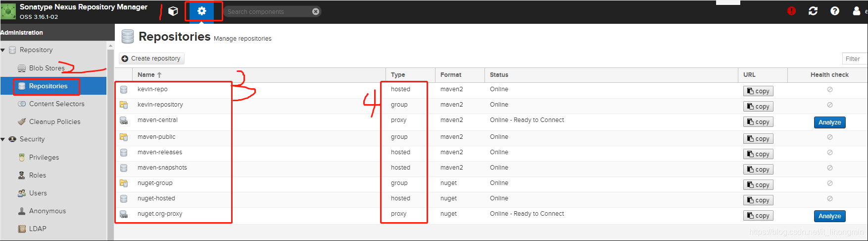Image resolution: width=868 pixels, height=241 pixels.
Task: Open the maven-public repository
Action: [x=491, y=138]
